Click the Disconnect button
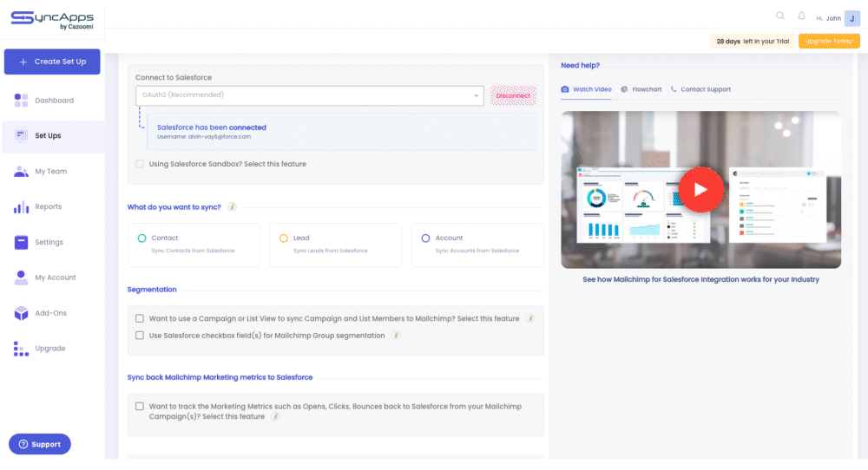 [x=513, y=95]
